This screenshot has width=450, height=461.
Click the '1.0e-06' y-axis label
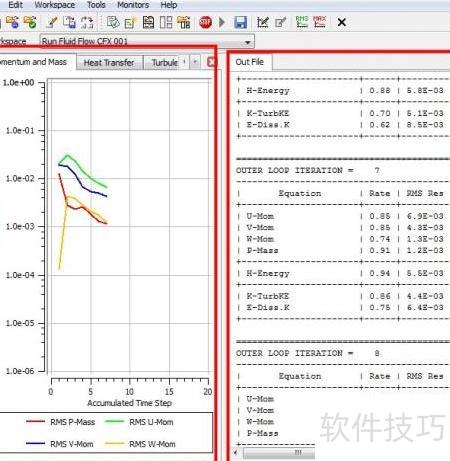pos(20,371)
